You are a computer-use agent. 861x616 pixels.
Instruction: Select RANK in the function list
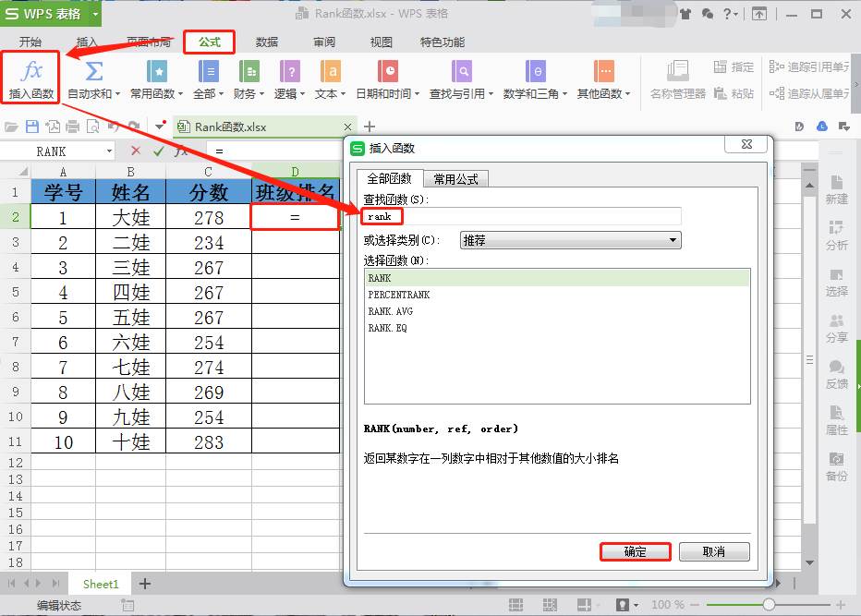pos(557,278)
